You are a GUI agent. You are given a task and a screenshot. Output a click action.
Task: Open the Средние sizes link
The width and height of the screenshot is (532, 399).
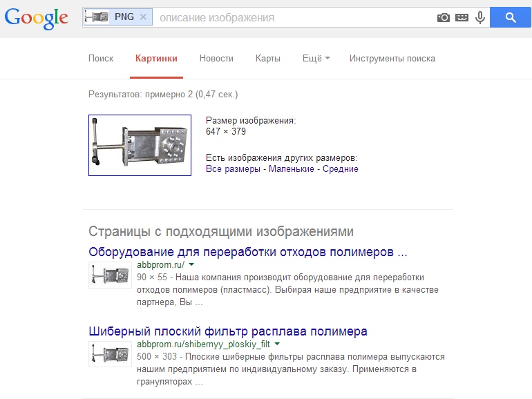[340, 169]
